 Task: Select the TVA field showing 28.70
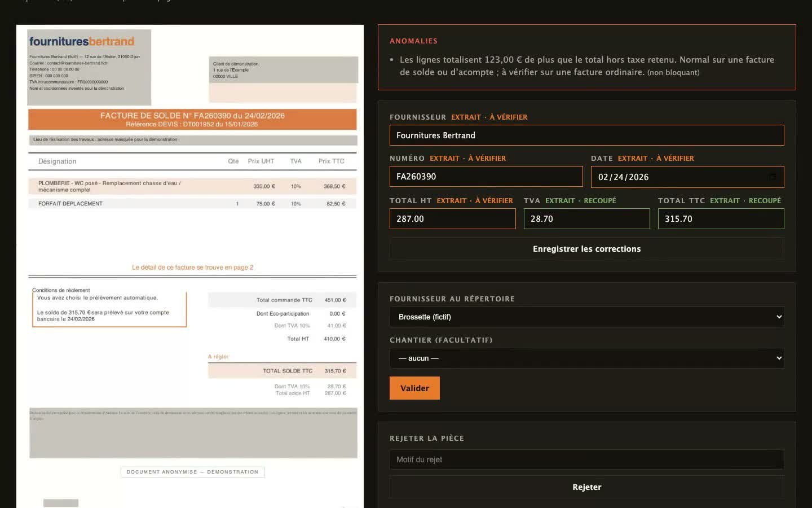point(586,219)
